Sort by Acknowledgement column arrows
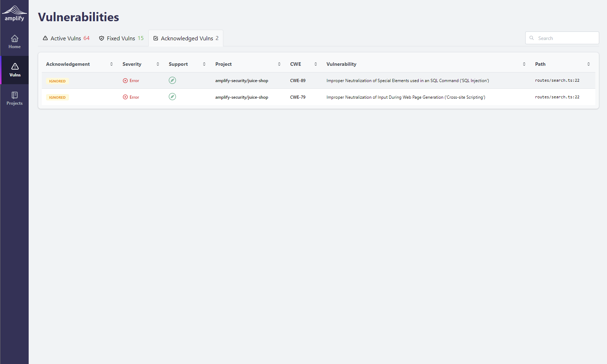The width and height of the screenshot is (607, 364). [111, 64]
